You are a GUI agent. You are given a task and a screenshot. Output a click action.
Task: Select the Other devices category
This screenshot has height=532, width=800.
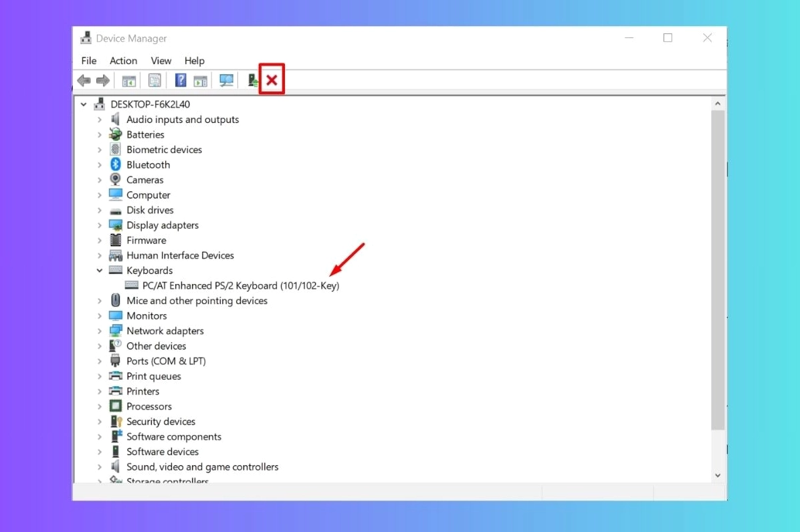pos(156,346)
